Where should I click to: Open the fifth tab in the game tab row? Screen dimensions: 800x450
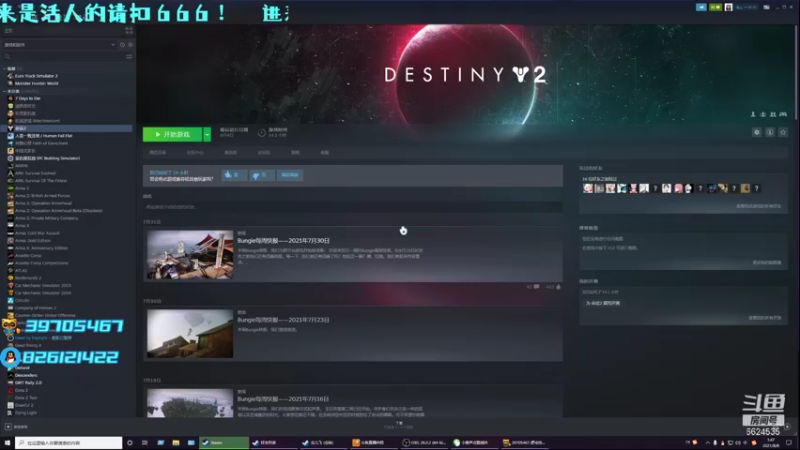[x=295, y=153]
